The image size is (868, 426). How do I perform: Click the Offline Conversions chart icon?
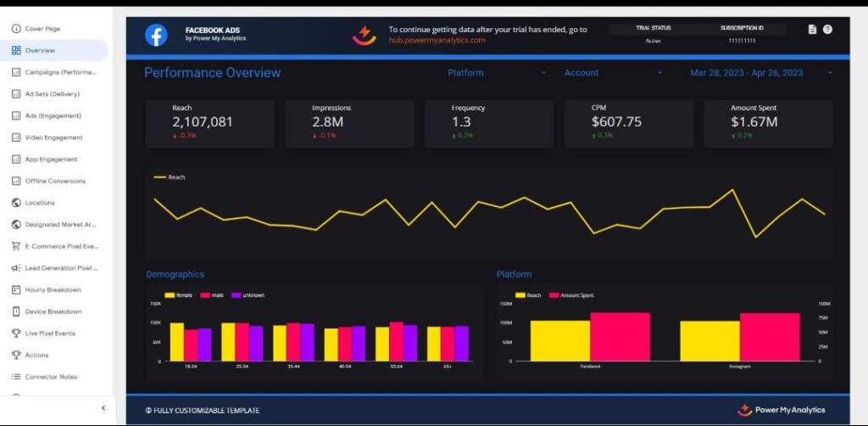(x=16, y=181)
